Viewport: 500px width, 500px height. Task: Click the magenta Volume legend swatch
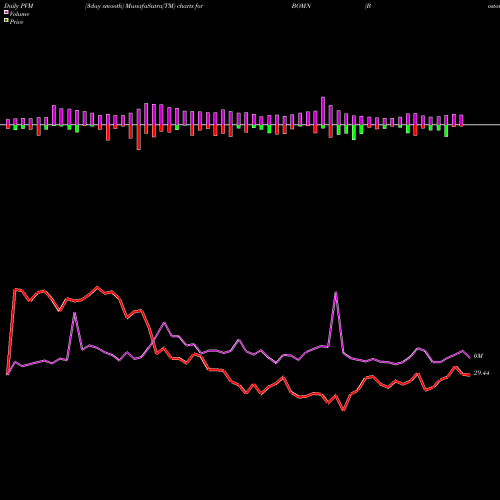pyautogui.click(x=6, y=12)
